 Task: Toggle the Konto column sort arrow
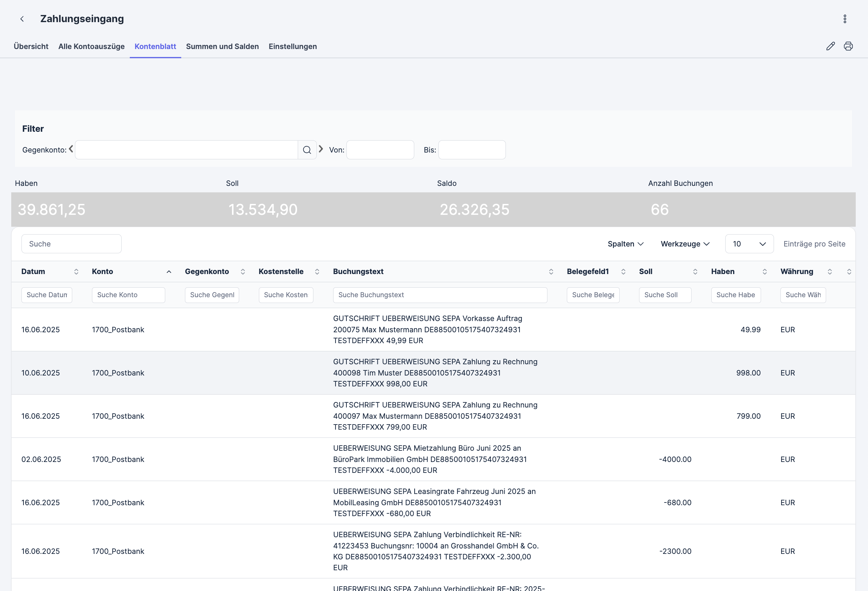(169, 272)
